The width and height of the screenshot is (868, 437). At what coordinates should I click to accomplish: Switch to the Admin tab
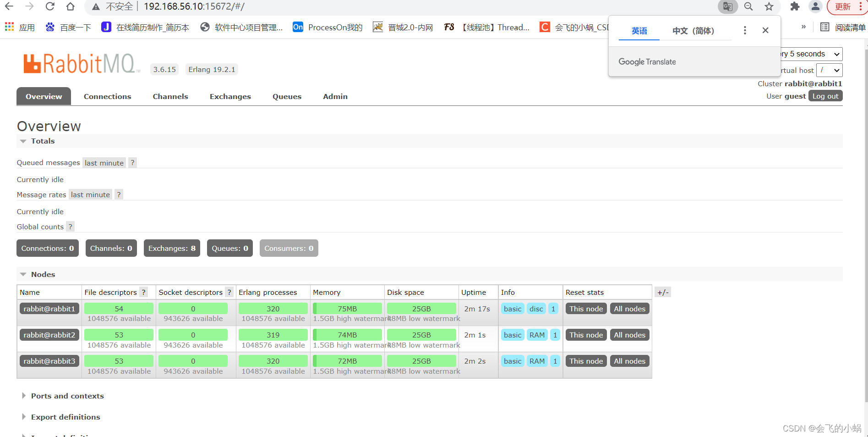click(335, 96)
